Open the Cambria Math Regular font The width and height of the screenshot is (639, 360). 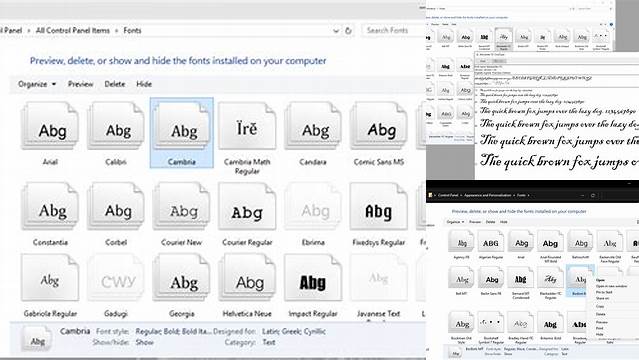[247, 126]
